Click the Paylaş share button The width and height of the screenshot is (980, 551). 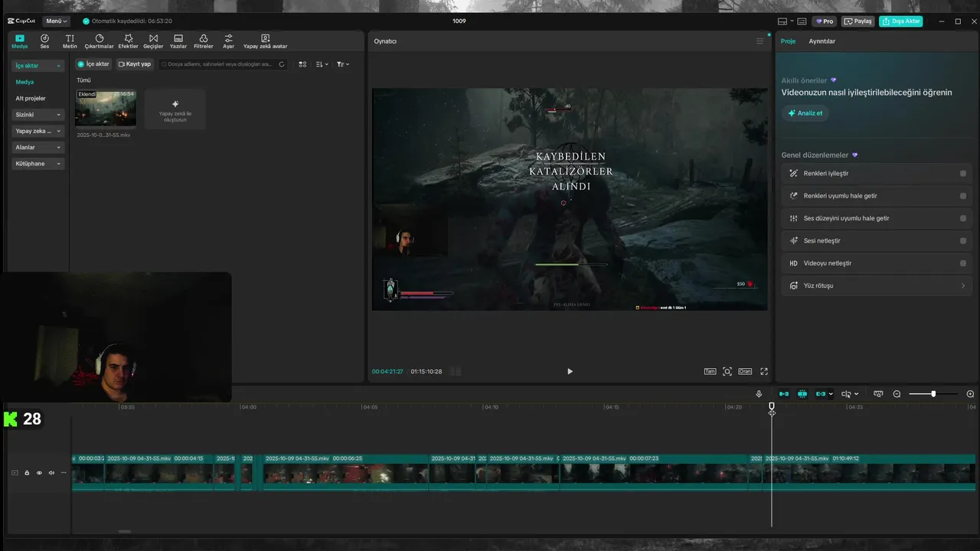[x=858, y=21]
